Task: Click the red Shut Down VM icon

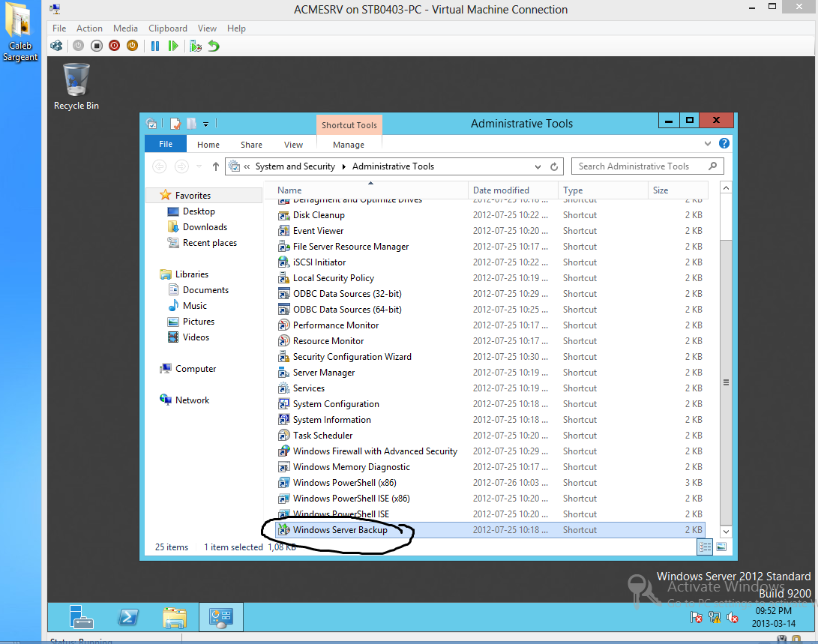Action: 114,46
